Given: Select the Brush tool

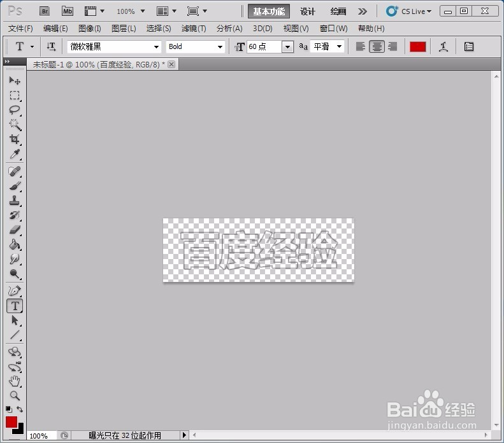Looking at the screenshot, I should [x=15, y=186].
